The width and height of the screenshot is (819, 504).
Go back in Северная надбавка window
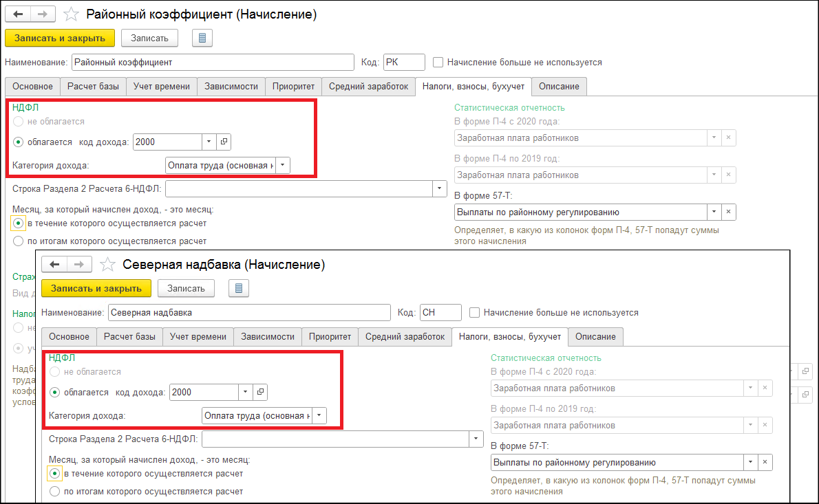click(x=54, y=265)
